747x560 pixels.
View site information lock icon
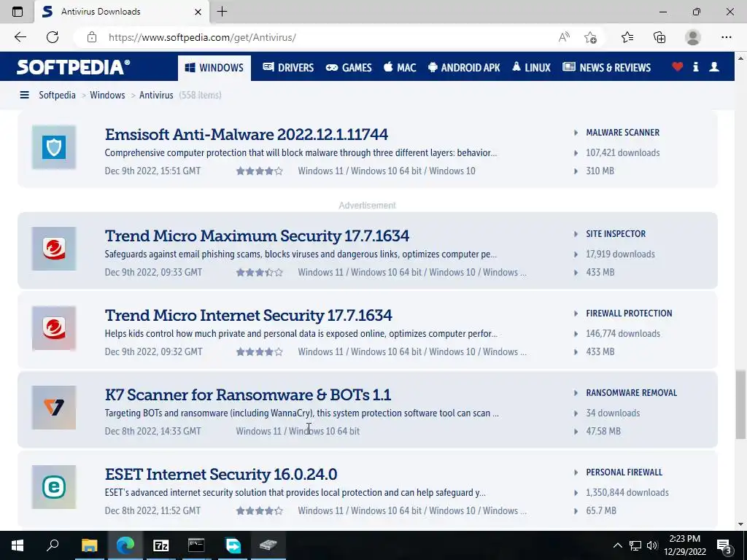(92, 37)
